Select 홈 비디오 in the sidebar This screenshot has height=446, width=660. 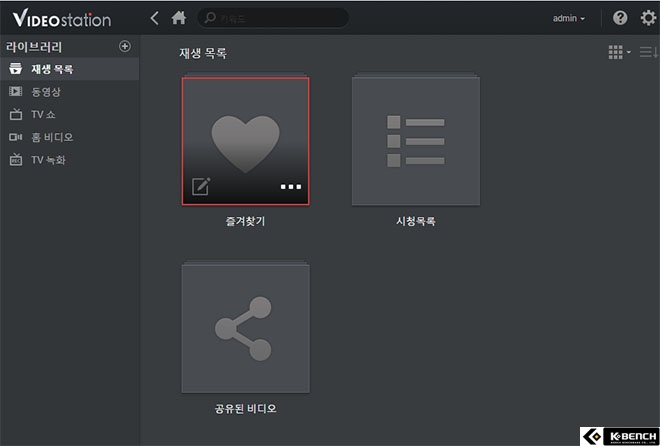click(x=69, y=137)
